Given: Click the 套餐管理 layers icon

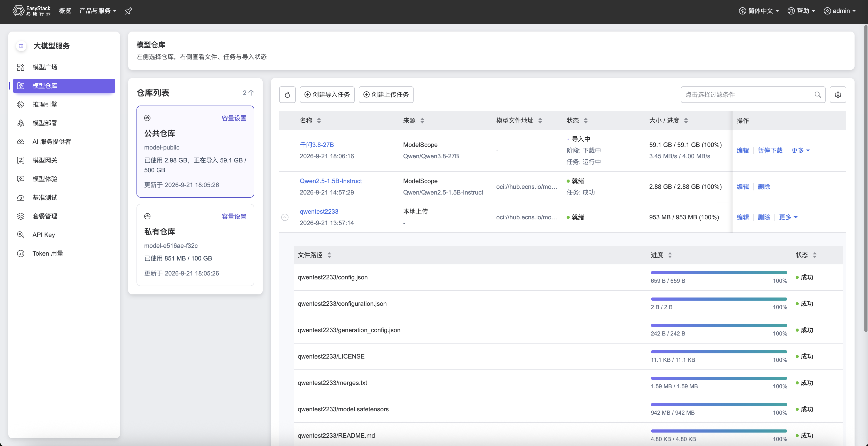Looking at the screenshot, I should (x=21, y=216).
